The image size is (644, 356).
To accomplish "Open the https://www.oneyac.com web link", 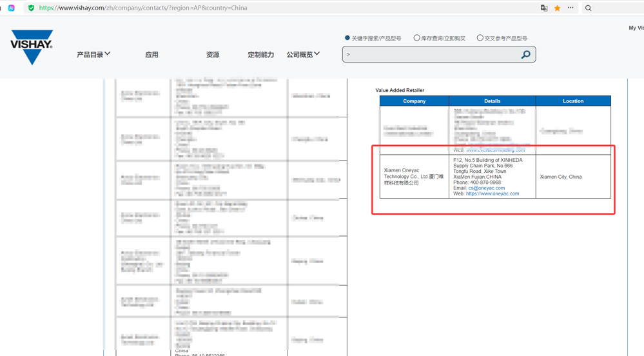I will [493, 193].
